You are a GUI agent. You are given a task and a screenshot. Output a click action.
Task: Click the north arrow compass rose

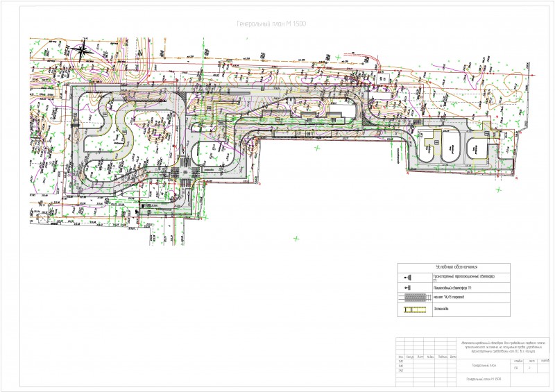point(82,50)
